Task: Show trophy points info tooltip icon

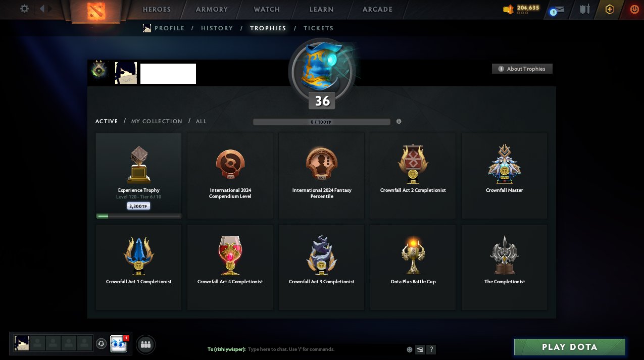Action: pos(399,122)
